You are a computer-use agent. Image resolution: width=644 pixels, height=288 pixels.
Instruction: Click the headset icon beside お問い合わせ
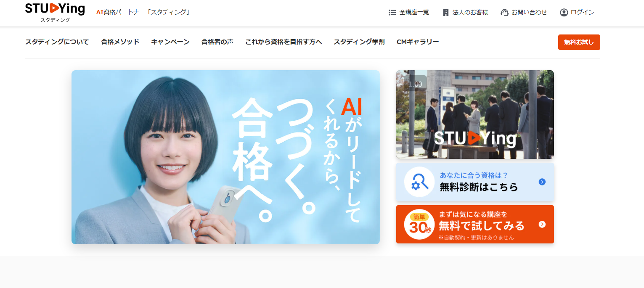point(504,13)
